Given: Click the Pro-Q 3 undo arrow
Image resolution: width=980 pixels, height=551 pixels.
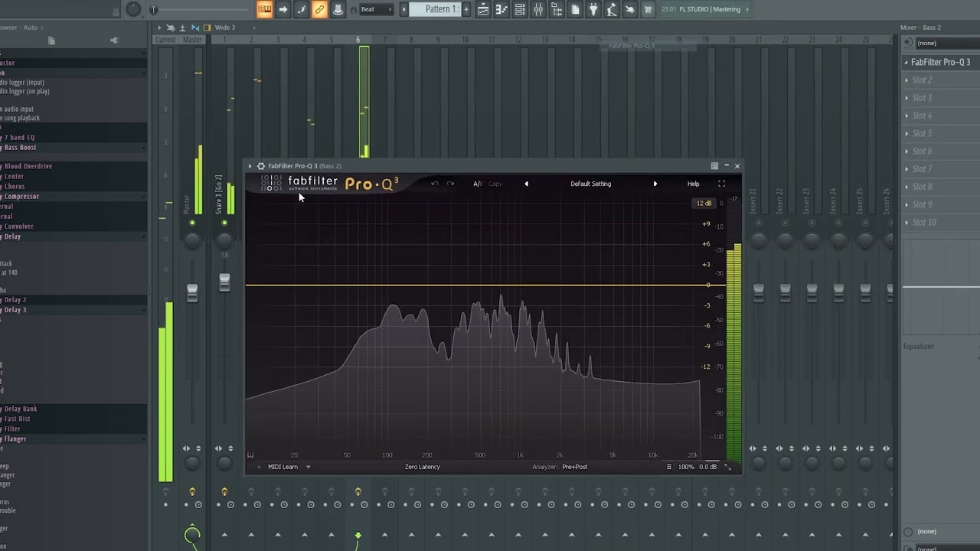Looking at the screenshot, I should pos(434,184).
